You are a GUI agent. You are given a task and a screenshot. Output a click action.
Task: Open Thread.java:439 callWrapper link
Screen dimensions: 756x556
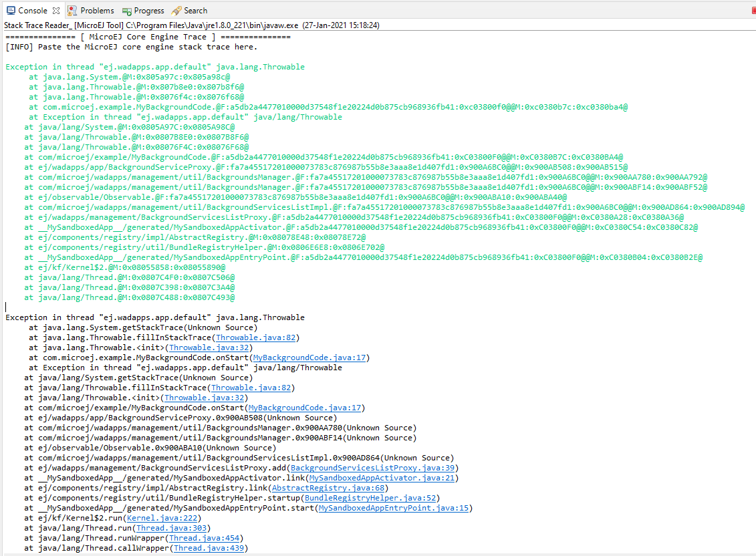point(209,548)
